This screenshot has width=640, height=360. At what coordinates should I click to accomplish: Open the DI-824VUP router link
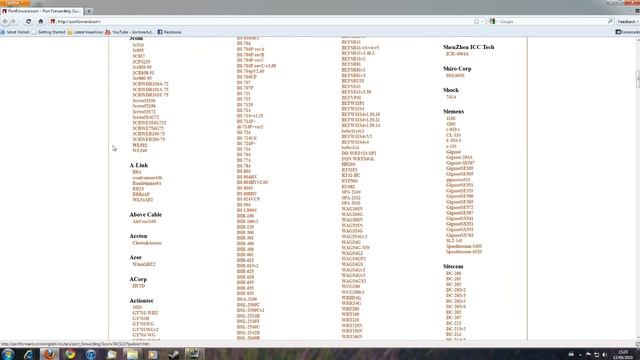point(248,199)
